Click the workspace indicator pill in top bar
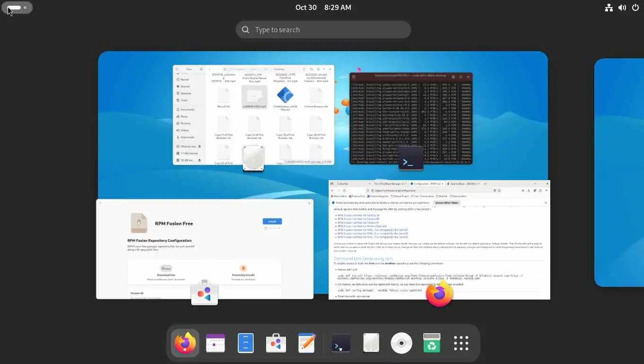The height and width of the screenshot is (364, 644). pyautogui.click(x=18, y=8)
